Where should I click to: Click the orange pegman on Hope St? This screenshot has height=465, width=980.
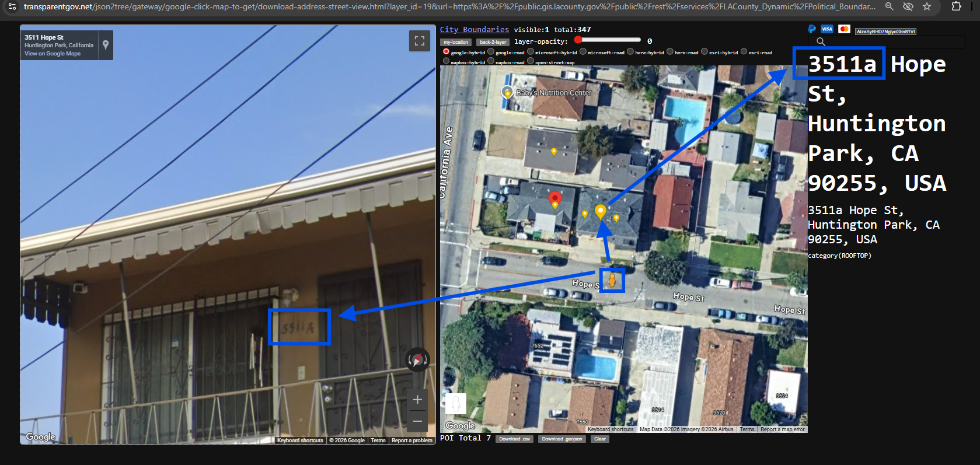pyautogui.click(x=612, y=281)
